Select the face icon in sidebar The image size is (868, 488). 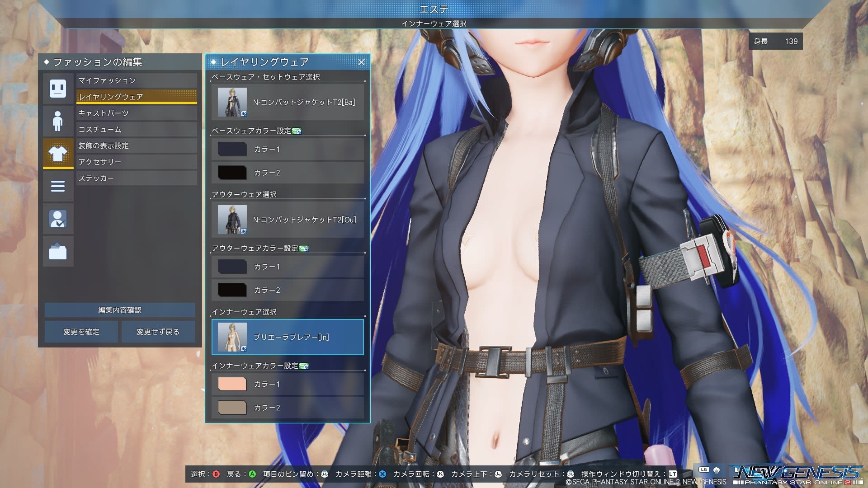[58, 88]
